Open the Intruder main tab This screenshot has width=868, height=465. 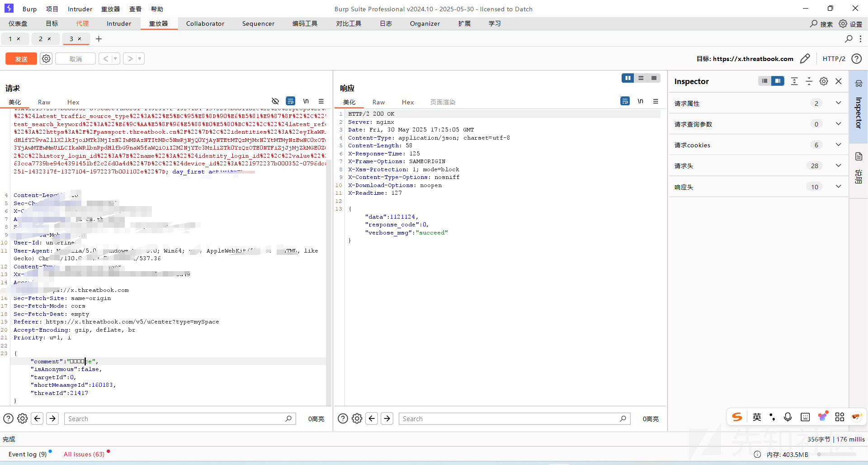coord(119,23)
